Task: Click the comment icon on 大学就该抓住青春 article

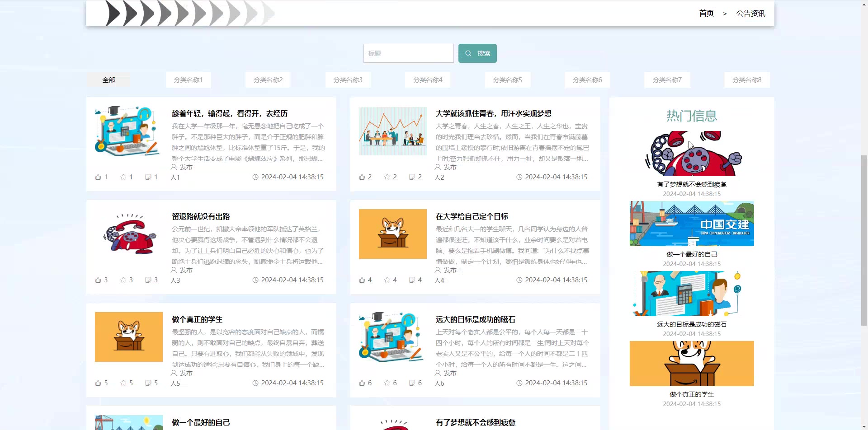Action: 412,177
